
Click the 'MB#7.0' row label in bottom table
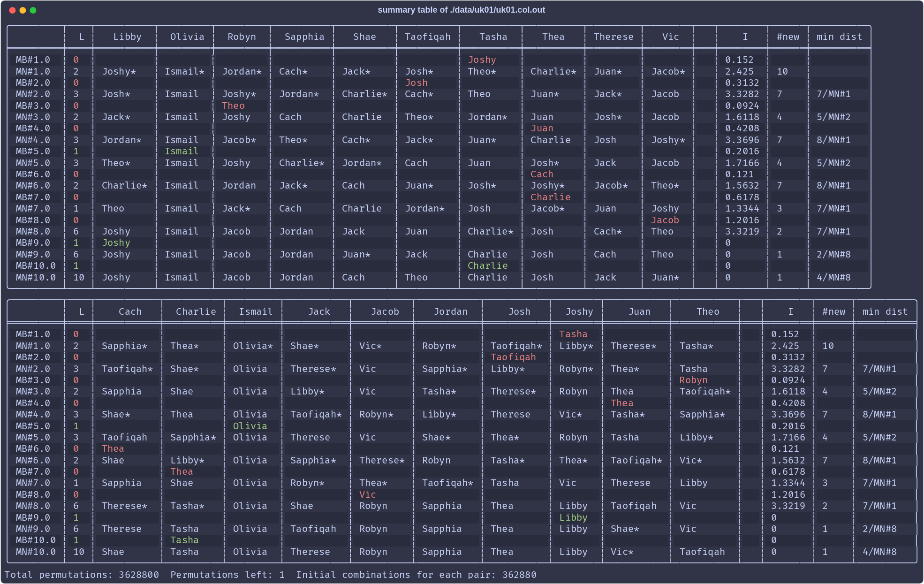[33, 471]
